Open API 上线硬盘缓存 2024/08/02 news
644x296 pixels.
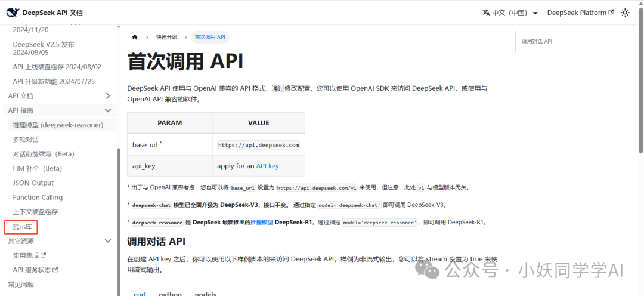[57, 67]
